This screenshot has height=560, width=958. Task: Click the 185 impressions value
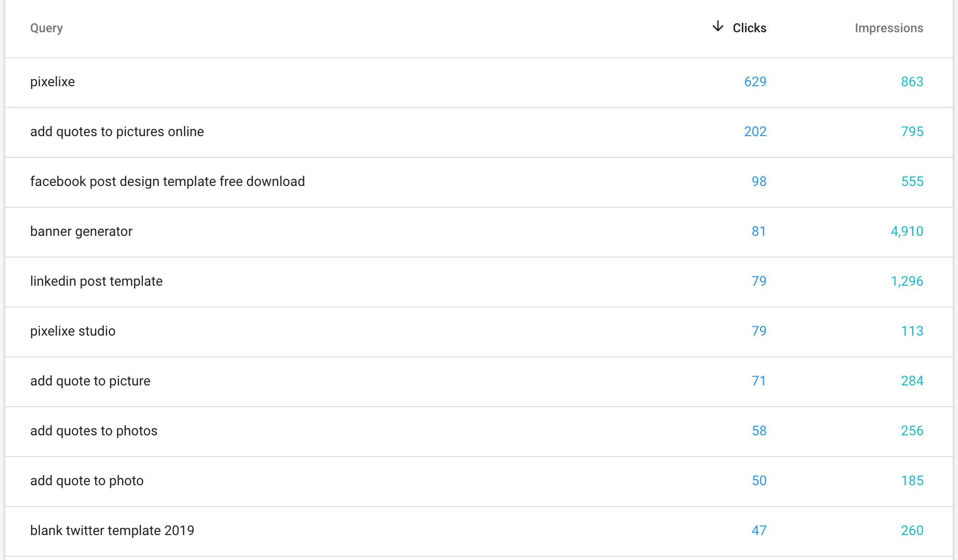coord(912,481)
